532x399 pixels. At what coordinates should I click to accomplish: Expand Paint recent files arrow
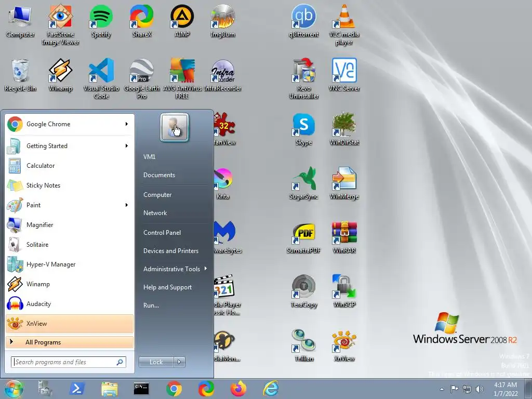tap(127, 205)
